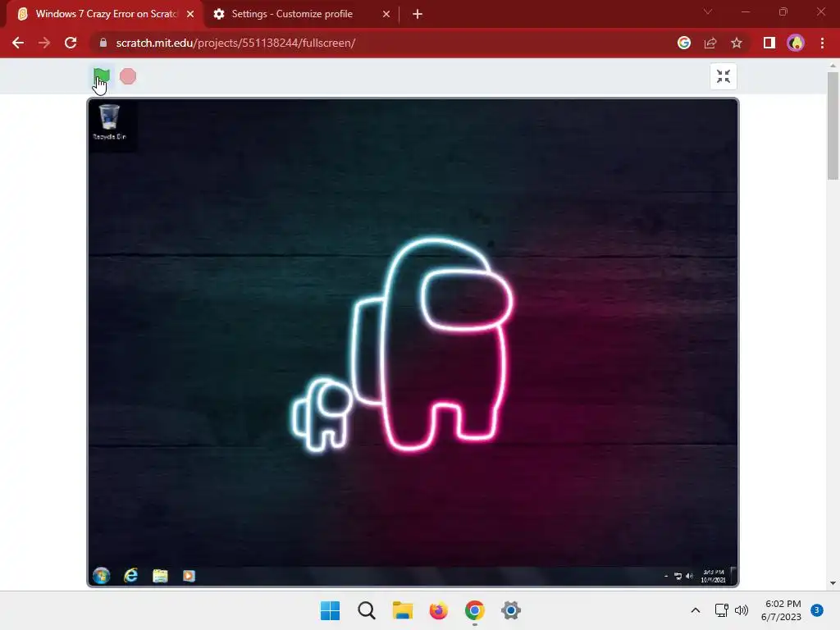Click the Windows 7 Start orb in the Scratch stage

click(x=101, y=575)
